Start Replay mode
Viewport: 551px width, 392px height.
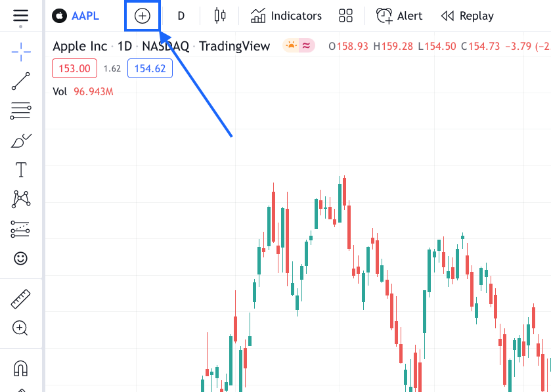coord(467,15)
